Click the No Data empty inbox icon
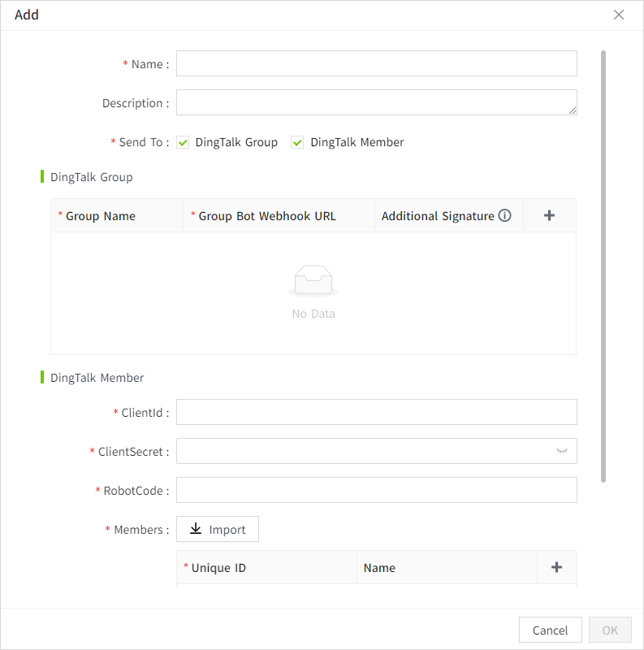Screen dimensions: 644x650 click(313, 280)
